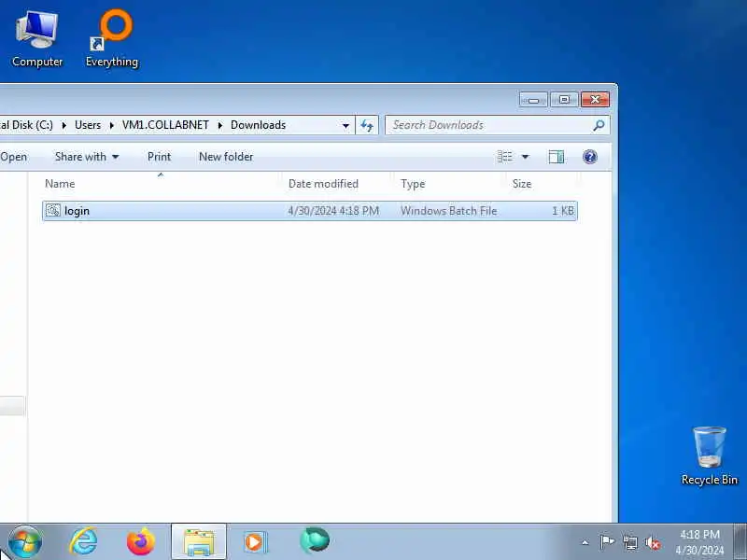Expand the address bar history dropdown
This screenshot has width=747, height=560.
pos(345,126)
